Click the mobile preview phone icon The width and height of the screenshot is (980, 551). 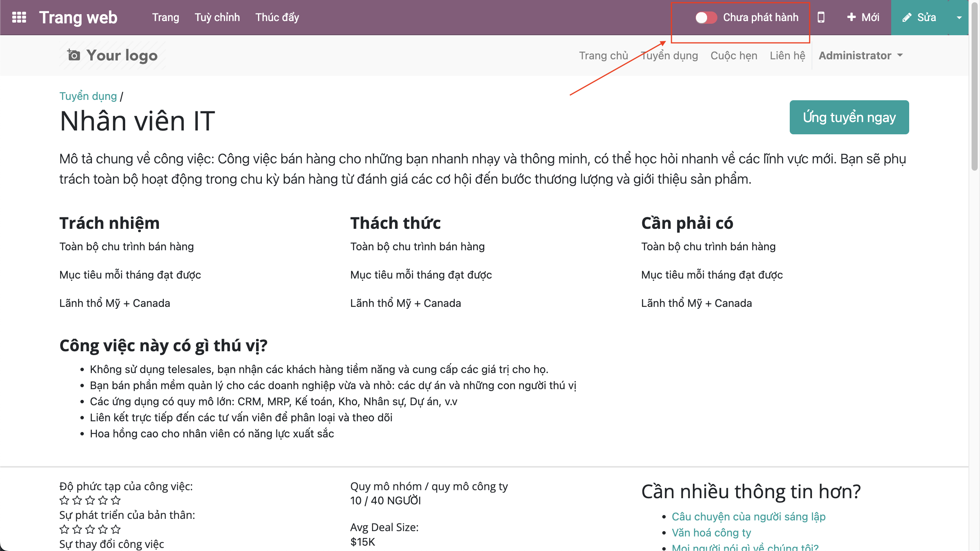[821, 17]
